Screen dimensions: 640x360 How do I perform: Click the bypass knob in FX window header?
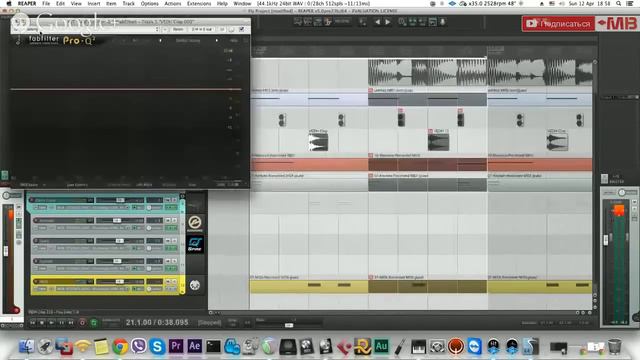[231, 29]
